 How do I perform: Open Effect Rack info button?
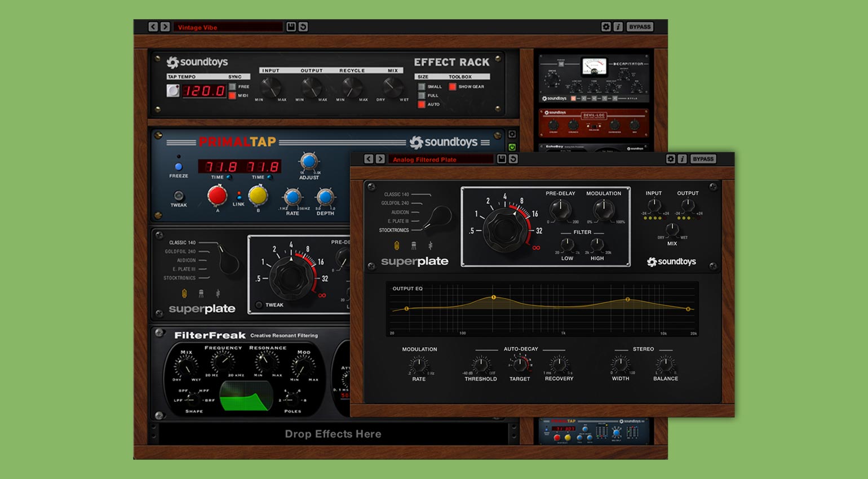pos(618,26)
